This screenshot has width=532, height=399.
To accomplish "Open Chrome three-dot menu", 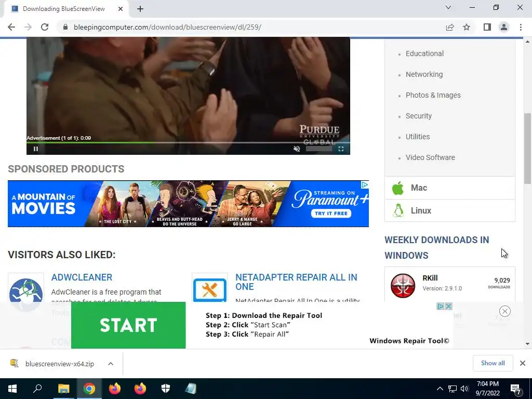I will pos(521,27).
